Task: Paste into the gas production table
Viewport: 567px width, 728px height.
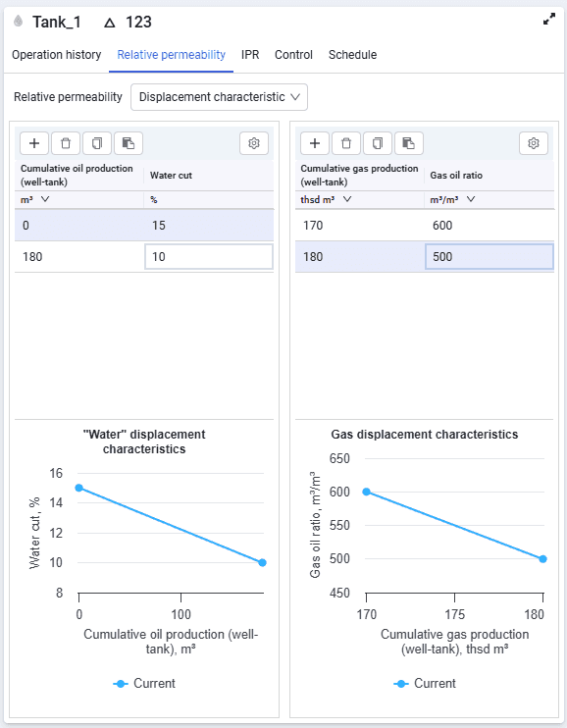Action: pyautogui.click(x=409, y=143)
